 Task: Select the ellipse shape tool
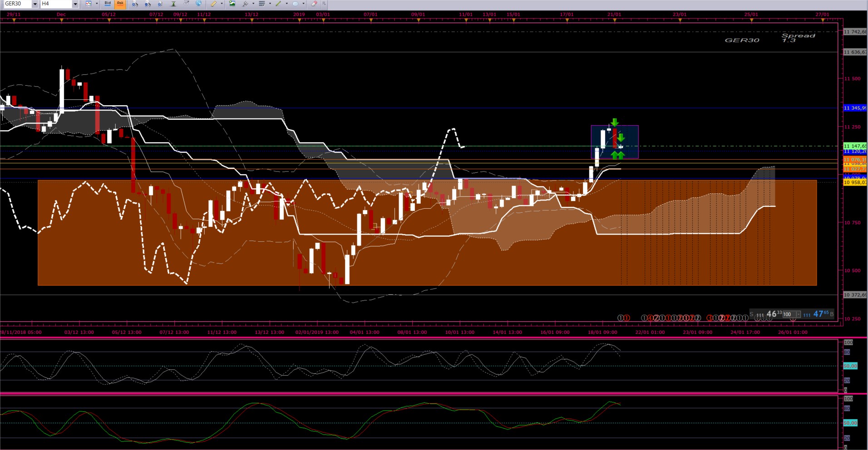296,4
